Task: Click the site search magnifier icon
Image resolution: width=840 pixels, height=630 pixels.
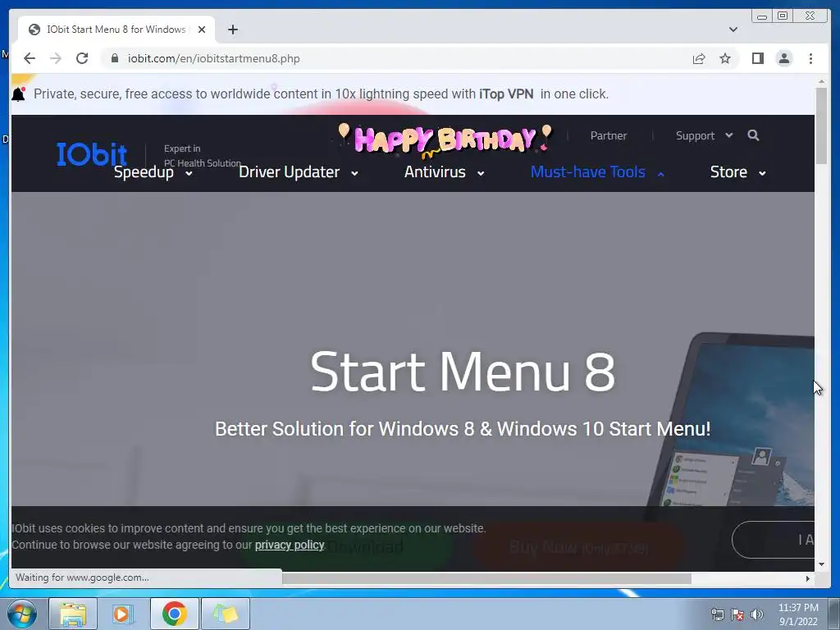Action: pyautogui.click(x=753, y=135)
